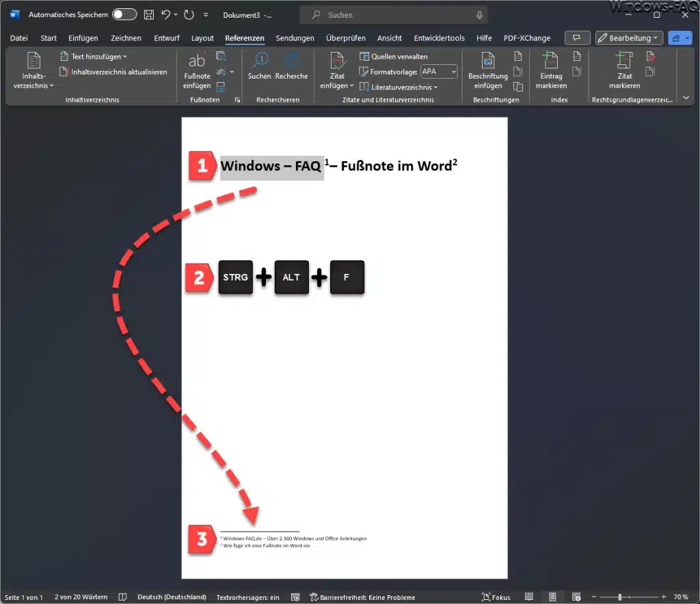Switch to Drucklayout view icon
This screenshot has width=700, height=604.
(x=552, y=597)
